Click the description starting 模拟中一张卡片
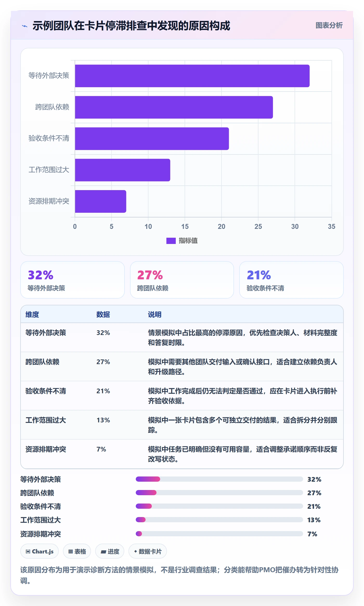Viewport: 364px width, 606px height. click(243, 425)
